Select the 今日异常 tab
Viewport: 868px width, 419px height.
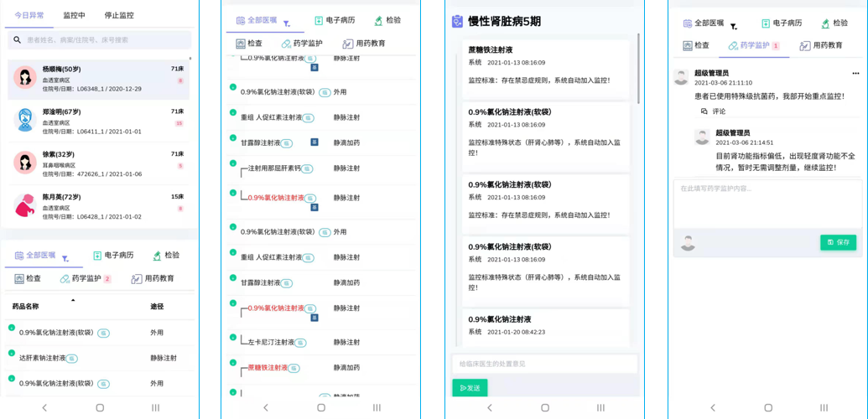coord(29,15)
